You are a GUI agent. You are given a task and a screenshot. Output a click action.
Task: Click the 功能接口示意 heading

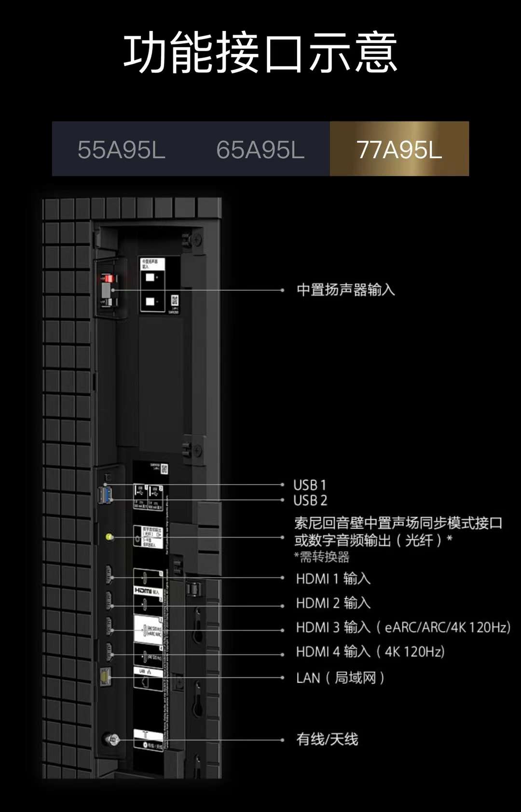pos(260,52)
